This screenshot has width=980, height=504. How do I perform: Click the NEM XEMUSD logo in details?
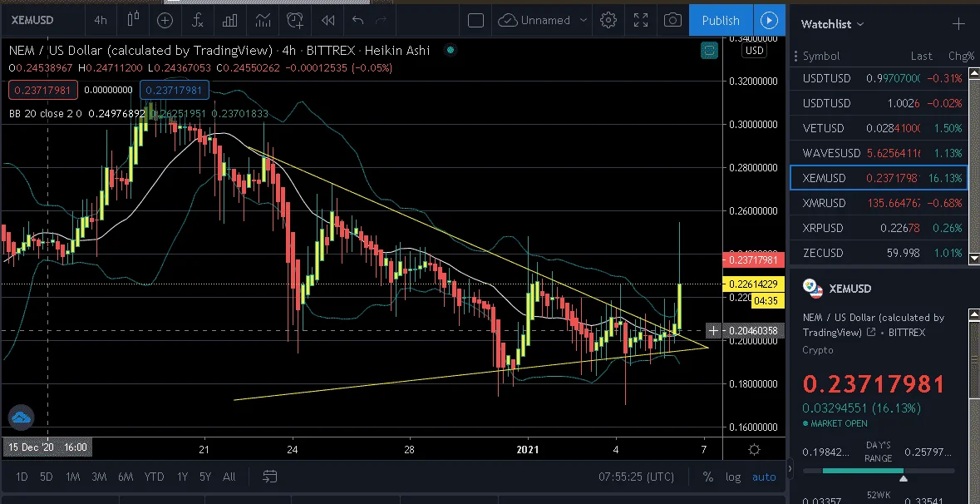coord(812,289)
